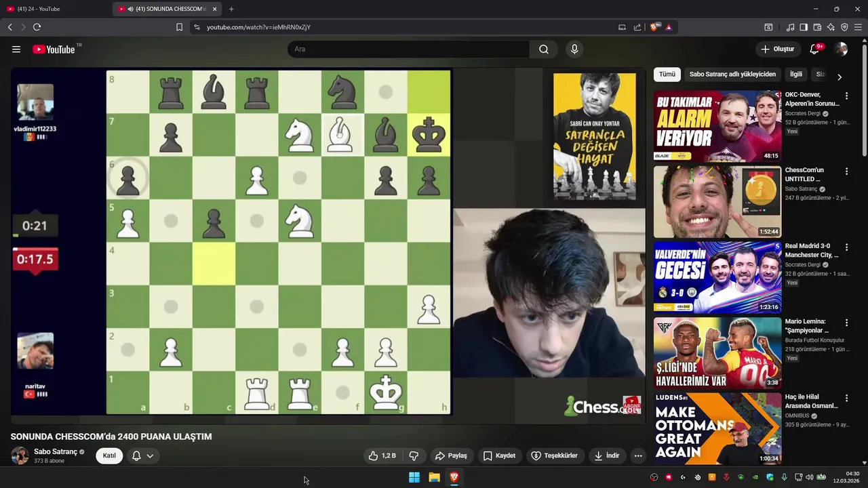Open a new browser tab with plus
Image resolution: width=868 pixels, height=488 pixels.
[231, 9]
